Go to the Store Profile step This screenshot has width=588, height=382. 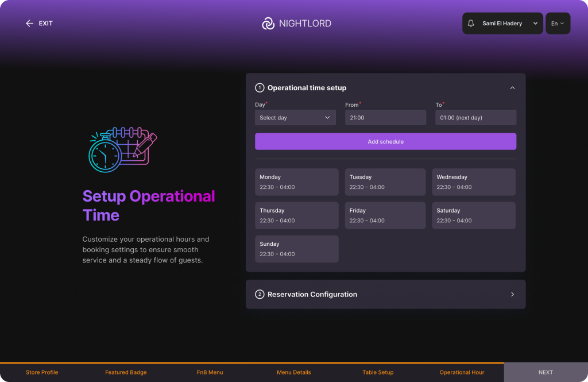[42, 372]
